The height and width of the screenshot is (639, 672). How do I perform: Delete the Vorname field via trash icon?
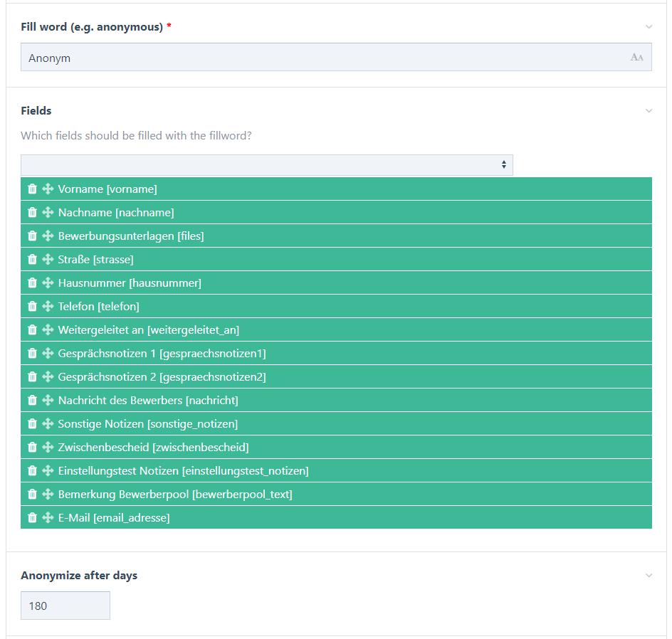(x=32, y=189)
